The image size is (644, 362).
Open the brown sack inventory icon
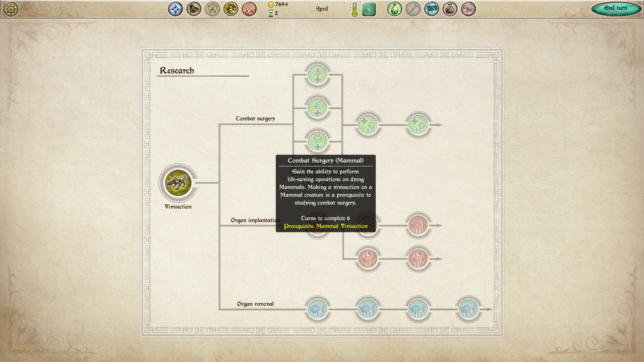click(450, 9)
